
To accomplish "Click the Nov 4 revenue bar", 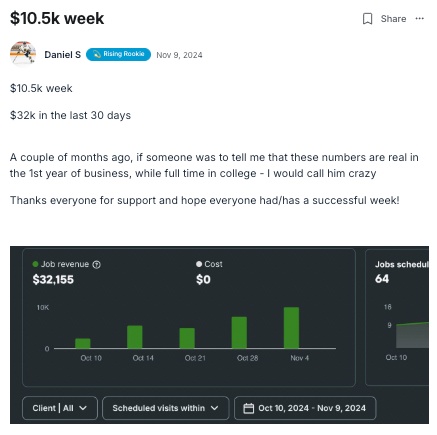I will click(291, 328).
